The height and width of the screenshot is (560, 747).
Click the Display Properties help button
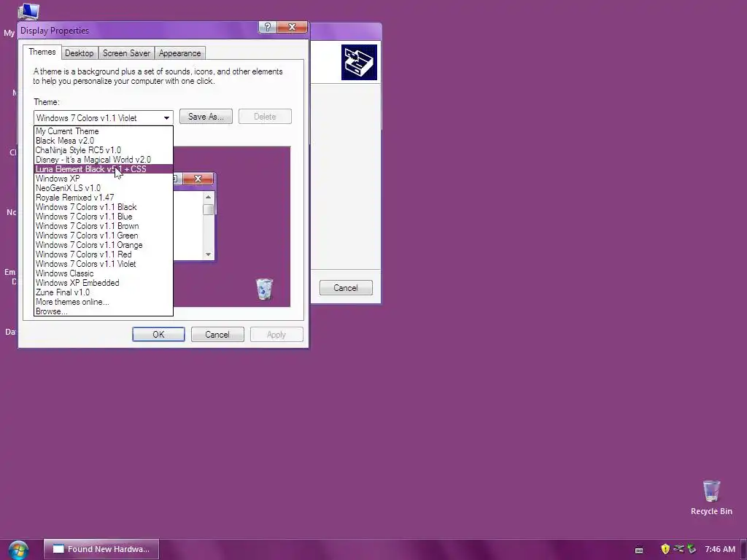[x=267, y=27]
